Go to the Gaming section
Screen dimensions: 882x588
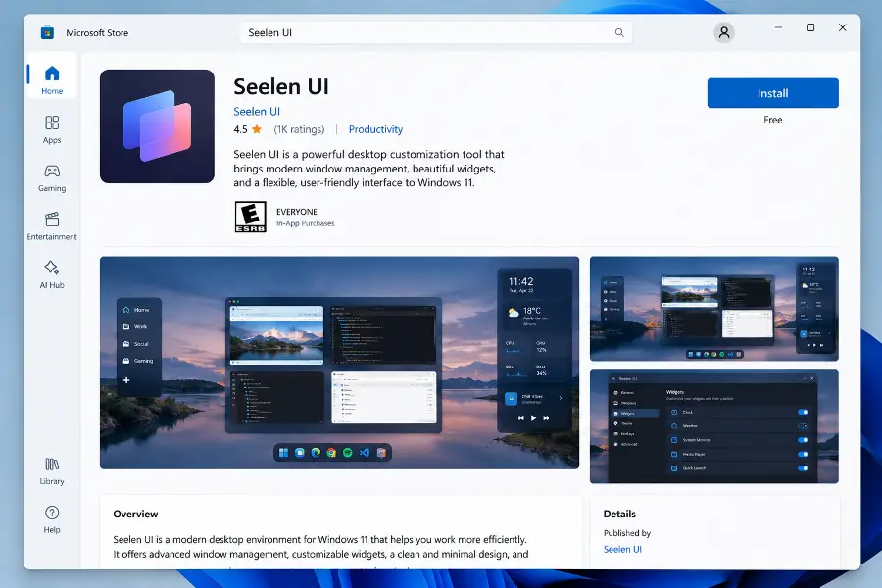point(52,177)
